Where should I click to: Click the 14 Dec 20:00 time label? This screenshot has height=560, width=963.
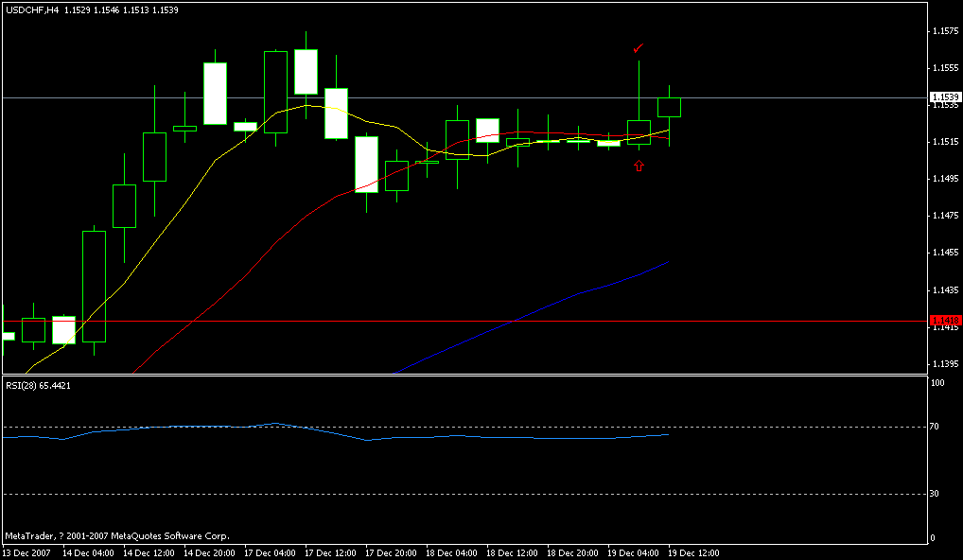tap(209, 553)
